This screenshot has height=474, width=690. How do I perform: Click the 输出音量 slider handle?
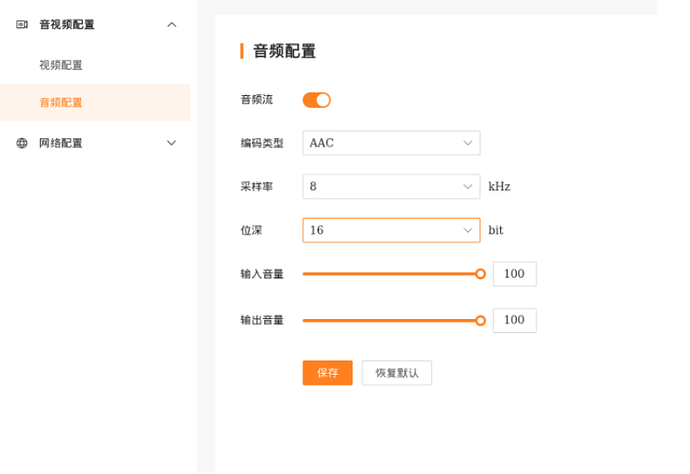pyautogui.click(x=480, y=320)
